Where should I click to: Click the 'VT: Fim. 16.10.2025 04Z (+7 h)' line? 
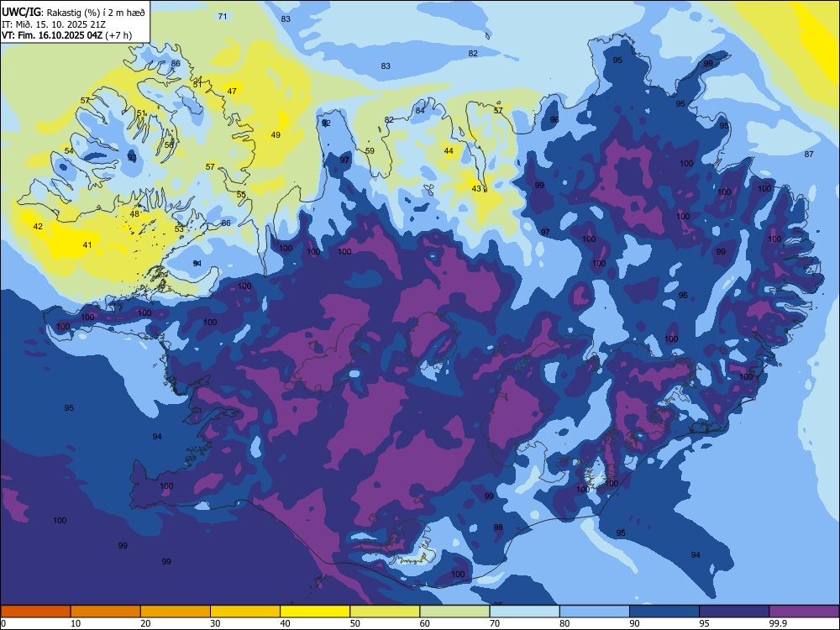pos(67,35)
